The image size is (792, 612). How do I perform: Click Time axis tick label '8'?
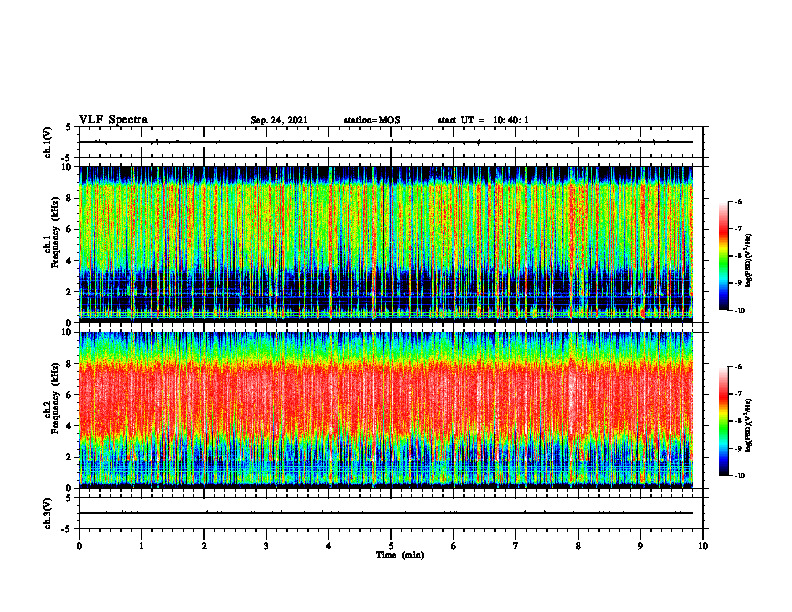click(578, 546)
